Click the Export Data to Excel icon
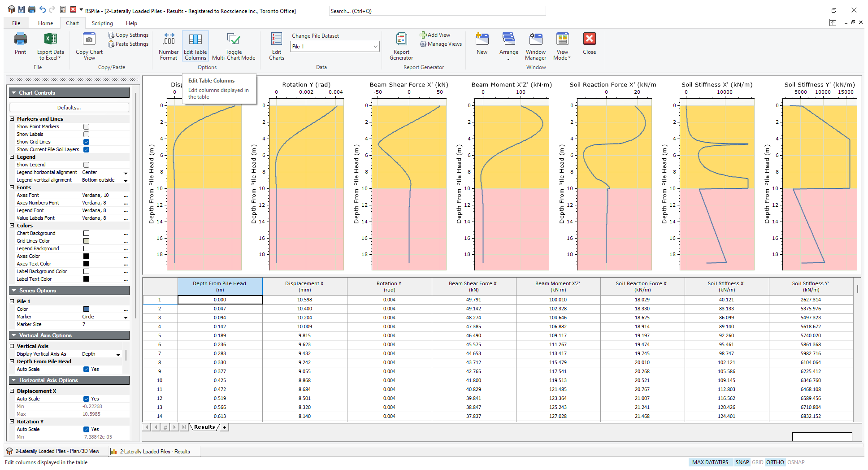 50,40
